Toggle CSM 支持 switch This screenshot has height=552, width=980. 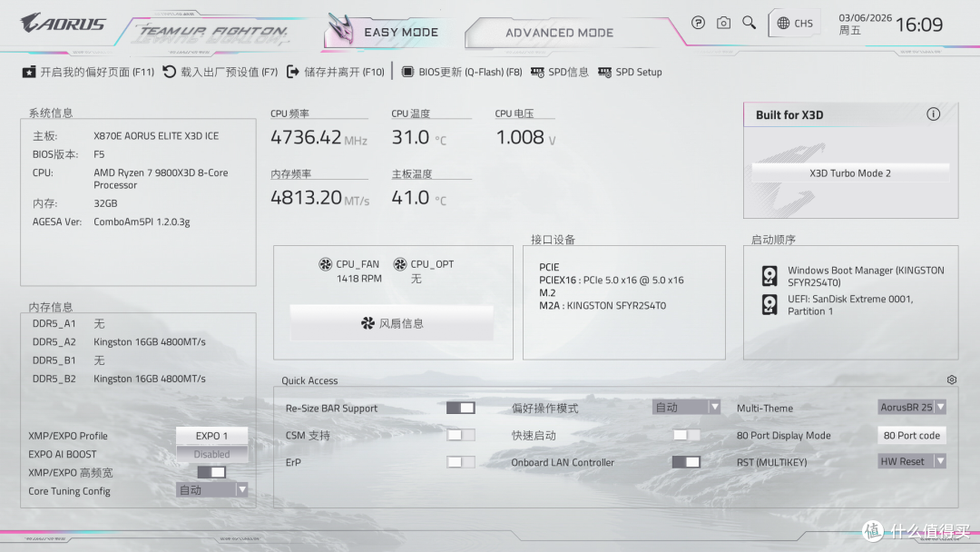(x=461, y=435)
